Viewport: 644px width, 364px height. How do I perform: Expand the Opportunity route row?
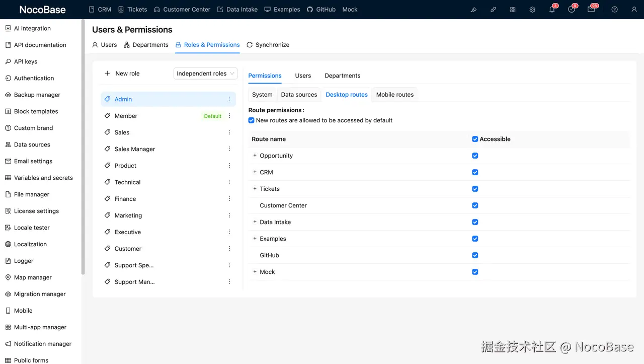point(254,156)
